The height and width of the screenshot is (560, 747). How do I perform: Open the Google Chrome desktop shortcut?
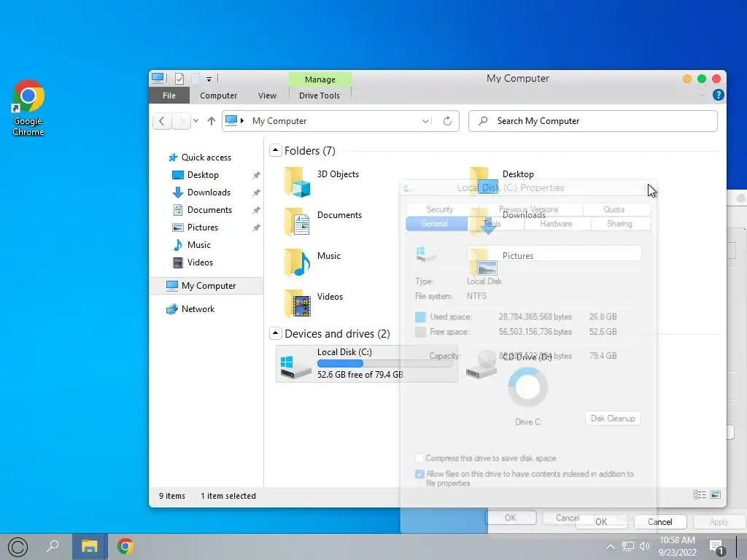[x=28, y=109]
